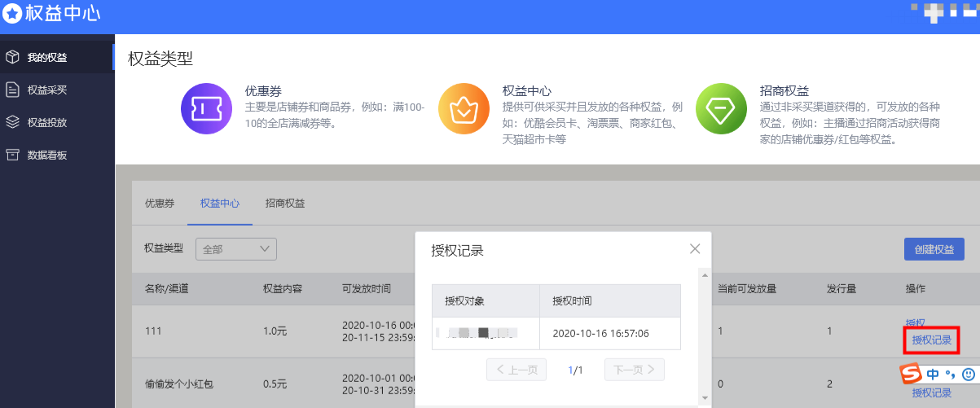This screenshot has height=408, width=980.
Task: Click the 权益内容 value 0.5元
Action: coord(277,384)
